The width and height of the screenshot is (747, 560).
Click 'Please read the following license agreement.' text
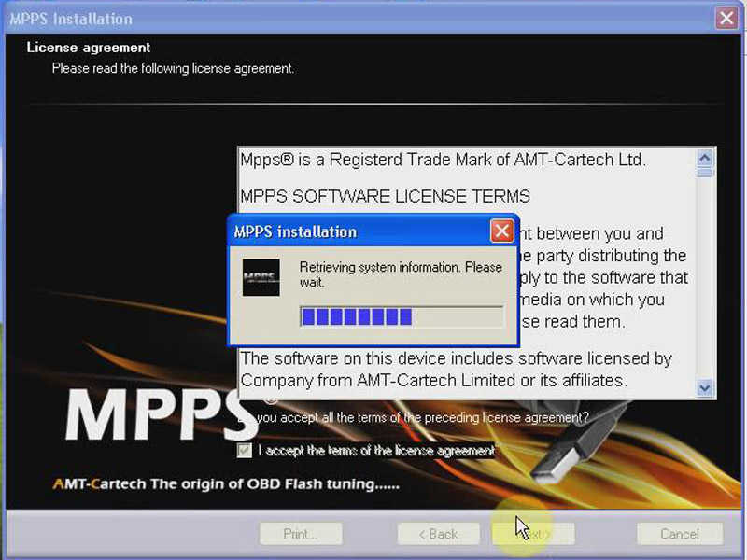[x=173, y=68]
